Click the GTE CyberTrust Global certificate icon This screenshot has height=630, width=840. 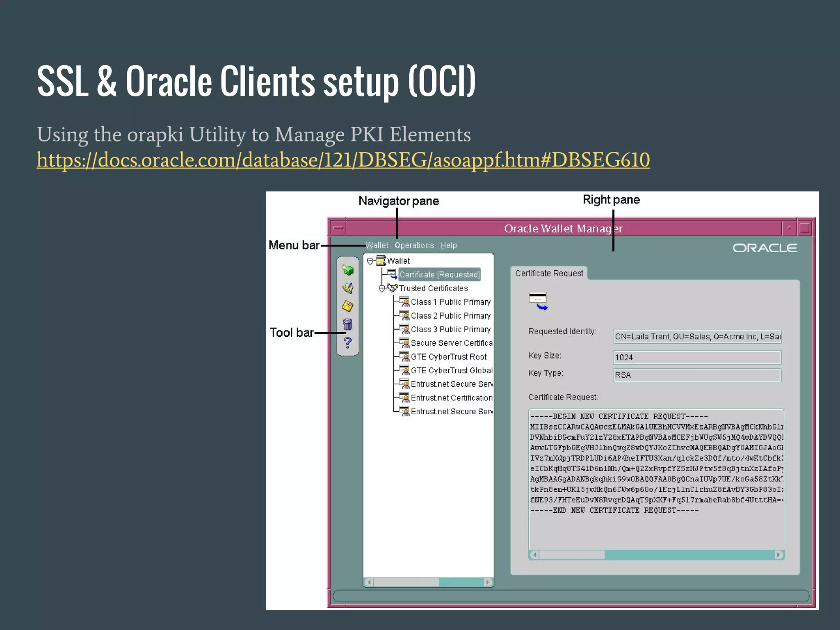404,370
